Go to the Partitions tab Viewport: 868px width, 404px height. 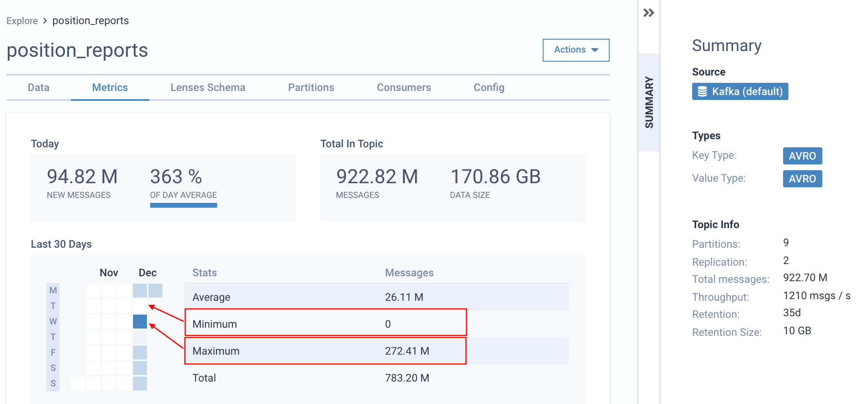311,87
